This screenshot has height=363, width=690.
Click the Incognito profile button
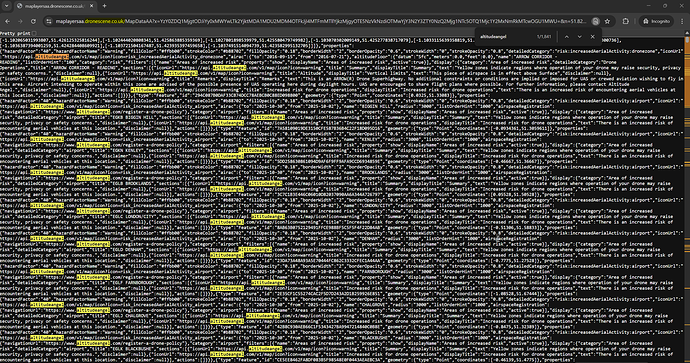656,21
